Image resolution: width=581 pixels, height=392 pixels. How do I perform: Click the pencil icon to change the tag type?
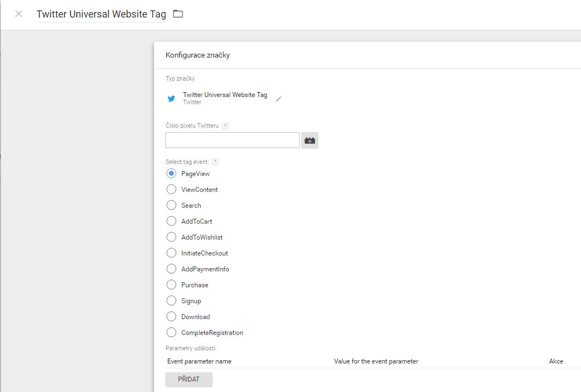[279, 99]
